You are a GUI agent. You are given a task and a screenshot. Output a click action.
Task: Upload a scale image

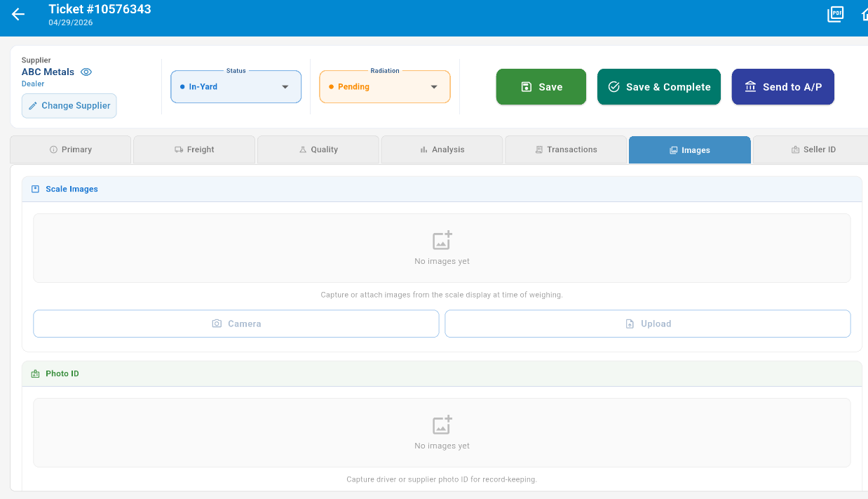[648, 324]
